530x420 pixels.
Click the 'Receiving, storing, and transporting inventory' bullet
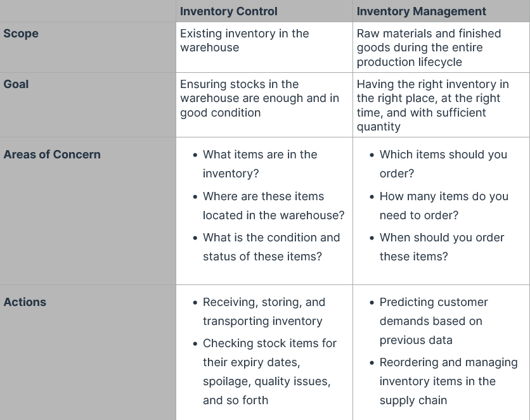click(x=264, y=312)
